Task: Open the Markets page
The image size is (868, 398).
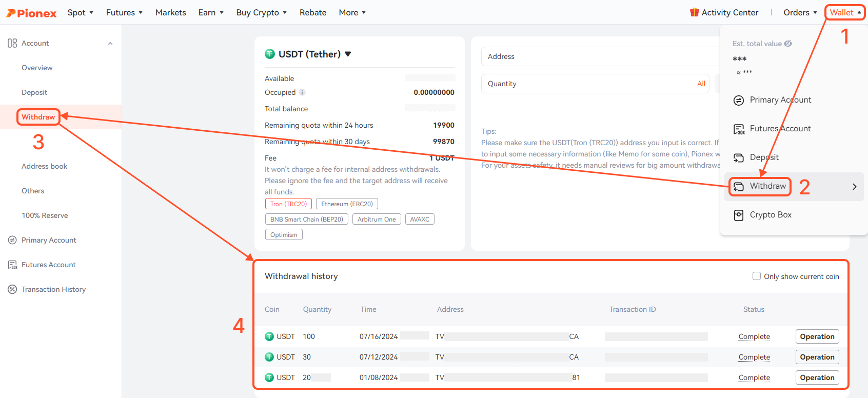Action: click(171, 12)
